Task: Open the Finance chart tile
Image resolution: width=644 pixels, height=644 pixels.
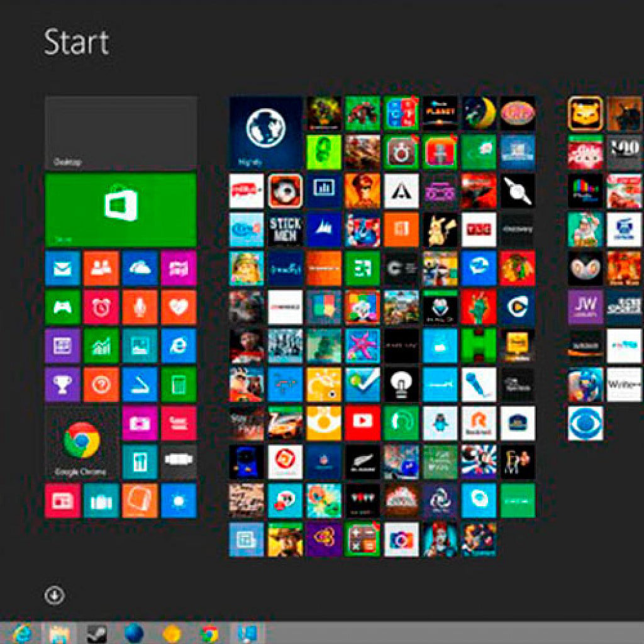Action: tap(101, 346)
